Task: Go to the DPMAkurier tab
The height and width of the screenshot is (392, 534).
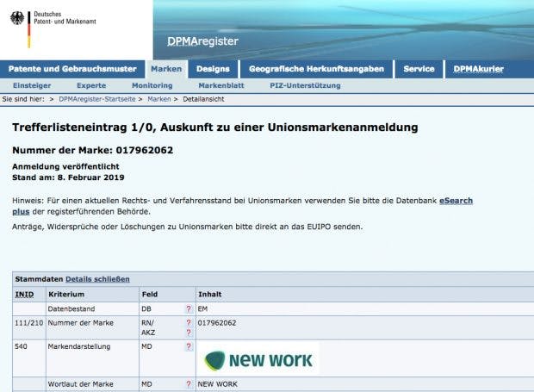Action: tap(479, 69)
